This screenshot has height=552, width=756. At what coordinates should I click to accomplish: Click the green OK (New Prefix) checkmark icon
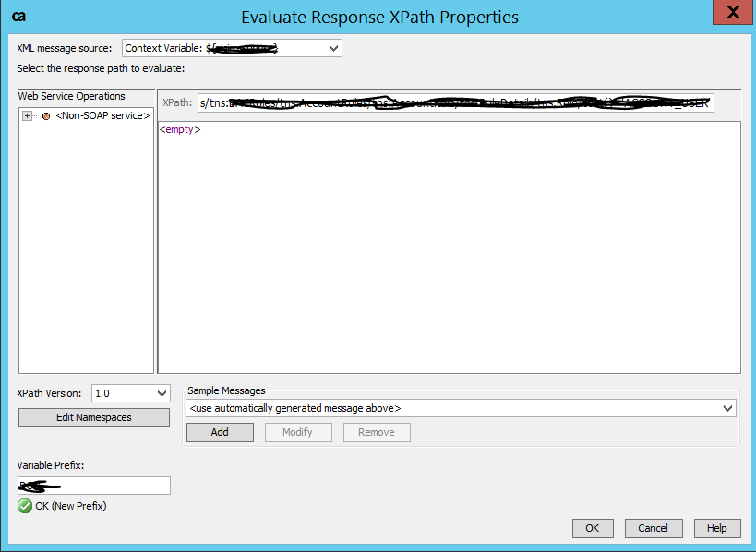[x=24, y=506]
